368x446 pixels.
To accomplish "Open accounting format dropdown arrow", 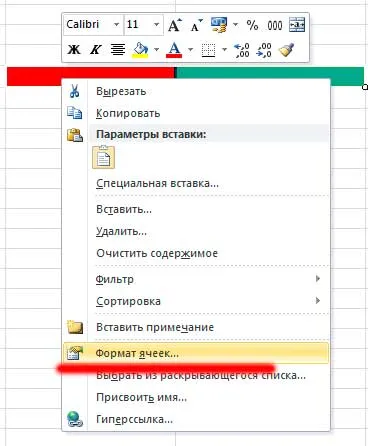I will (235, 25).
